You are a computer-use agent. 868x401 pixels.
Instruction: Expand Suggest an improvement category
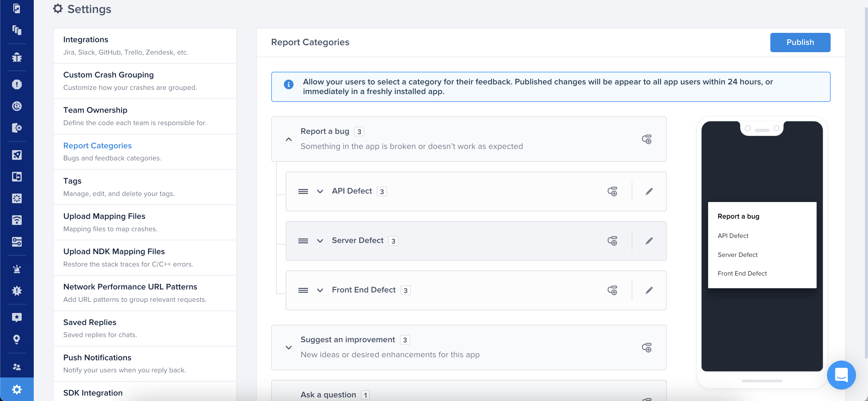click(289, 347)
